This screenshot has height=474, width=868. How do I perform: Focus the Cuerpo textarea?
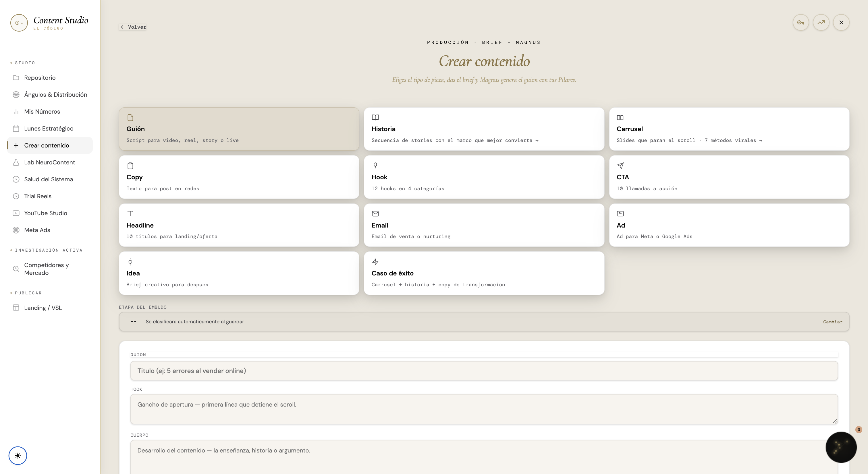click(x=484, y=457)
